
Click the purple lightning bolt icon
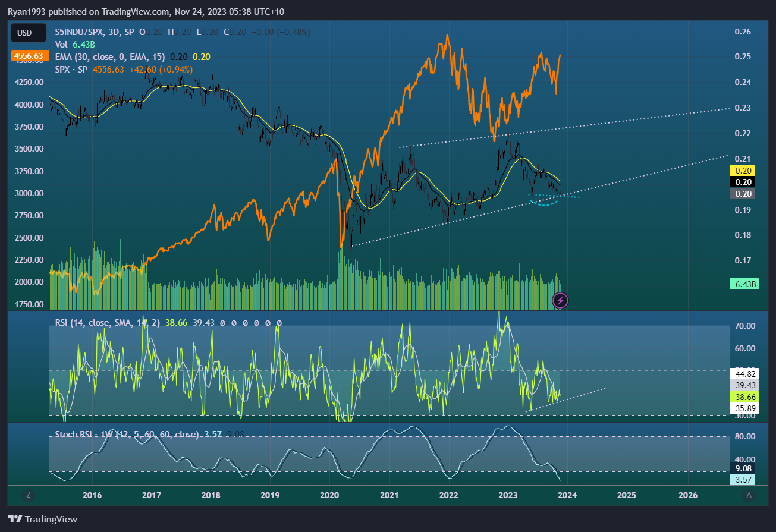pyautogui.click(x=560, y=300)
